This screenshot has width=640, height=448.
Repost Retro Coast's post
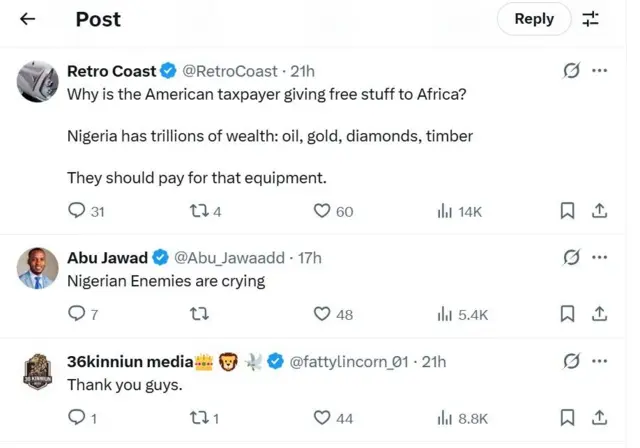coord(198,211)
